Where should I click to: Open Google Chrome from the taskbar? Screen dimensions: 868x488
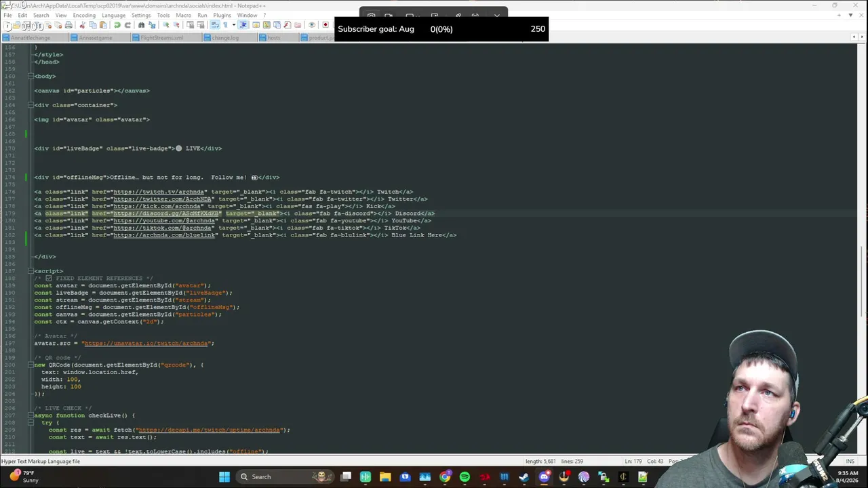tap(445, 476)
